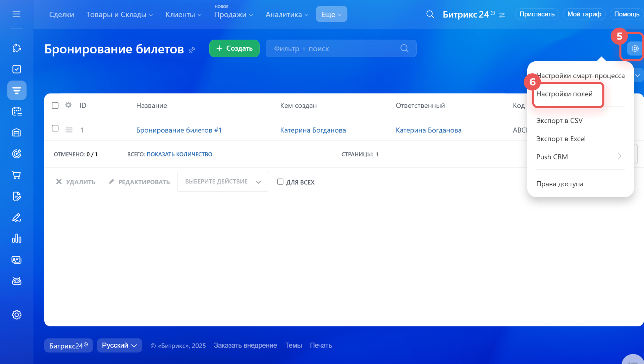
Task: Enable the 'Для всех' checkbox
Action: click(x=280, y=182)
